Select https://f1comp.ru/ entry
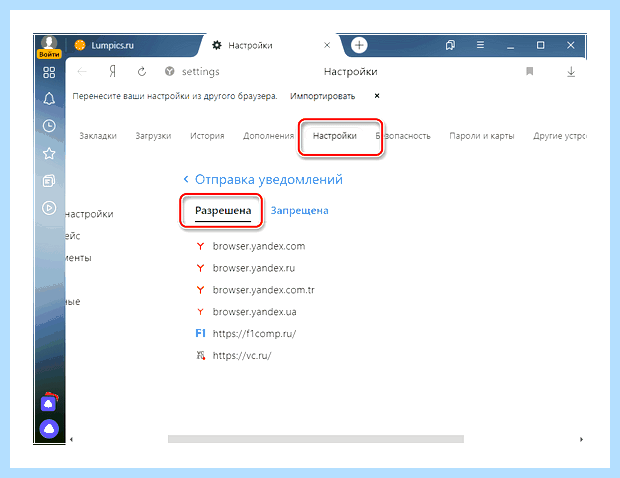 tap(254, 334)
